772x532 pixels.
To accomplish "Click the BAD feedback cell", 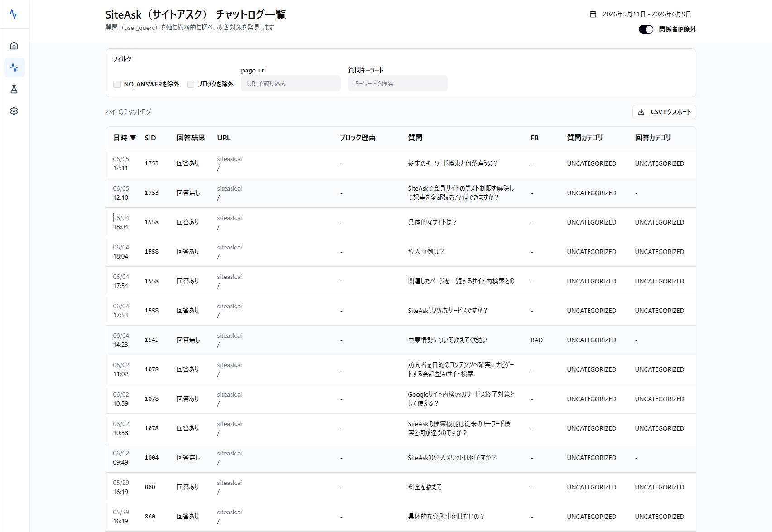I will (x=536, y=340).
